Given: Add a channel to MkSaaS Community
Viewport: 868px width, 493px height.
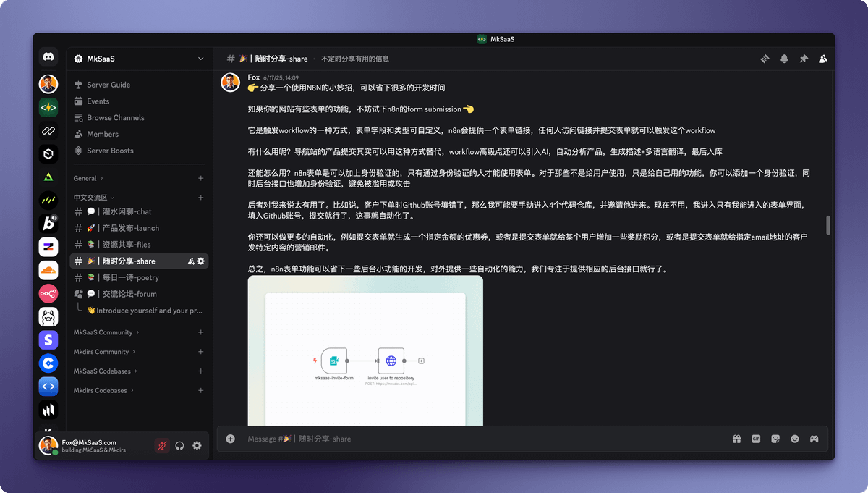Looking at the screenshot, I should tap(201, 332).
